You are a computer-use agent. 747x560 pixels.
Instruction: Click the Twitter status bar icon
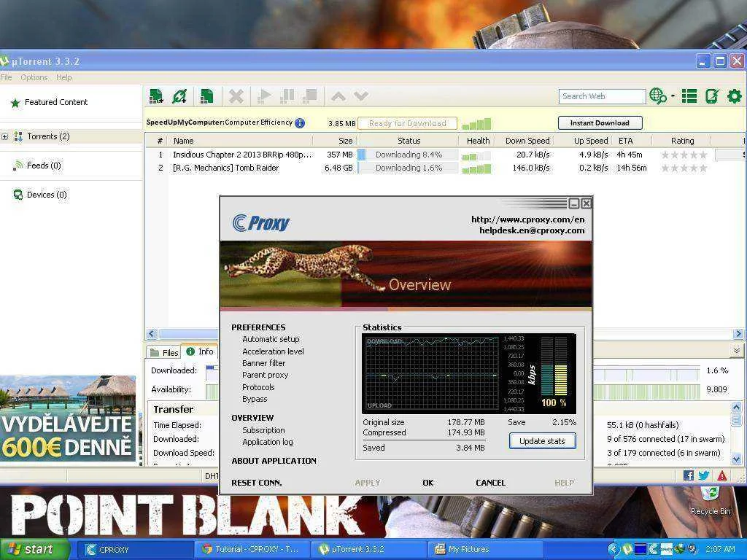coord(704,475)
